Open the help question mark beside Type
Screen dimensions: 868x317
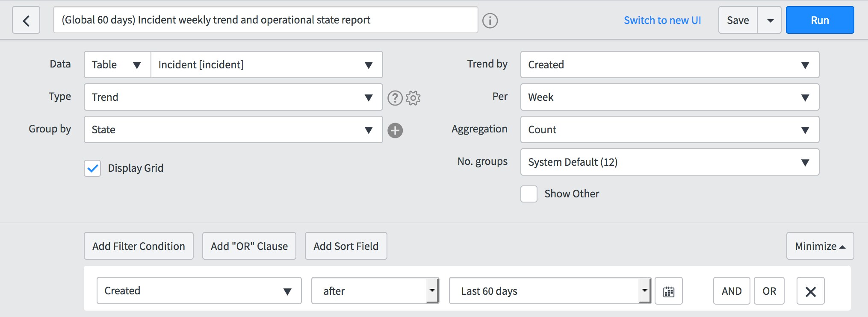click(395, 98)
